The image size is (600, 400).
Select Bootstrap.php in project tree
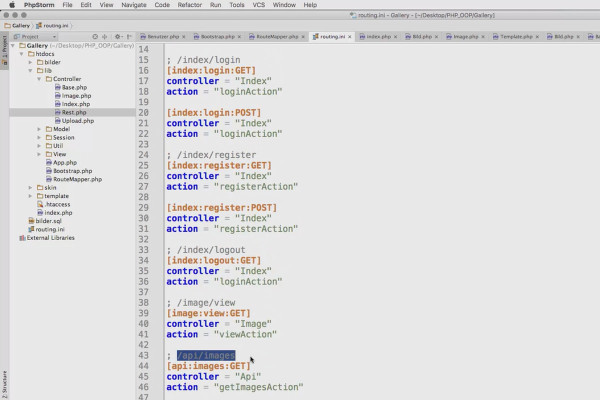coord(73,171)
